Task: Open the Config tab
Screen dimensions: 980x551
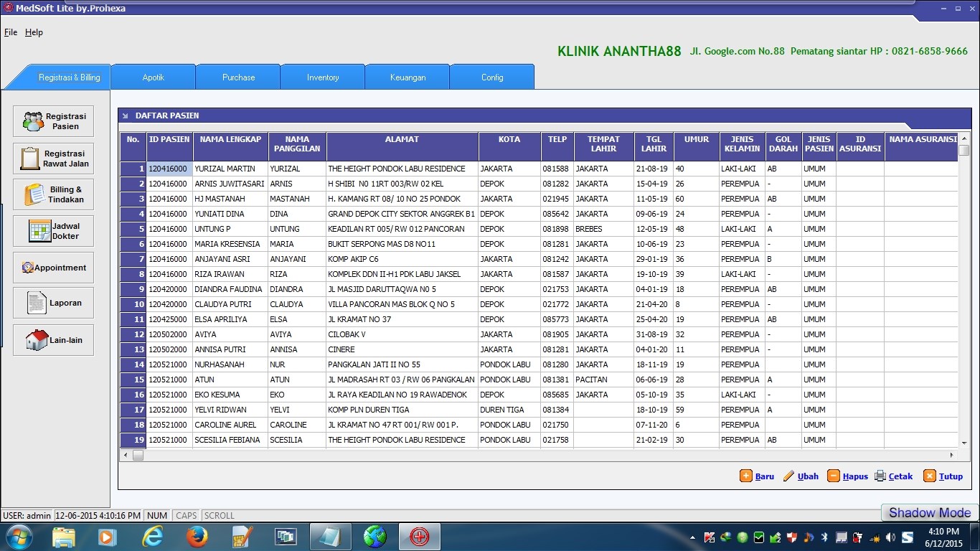Action: [x=492, y=77]
